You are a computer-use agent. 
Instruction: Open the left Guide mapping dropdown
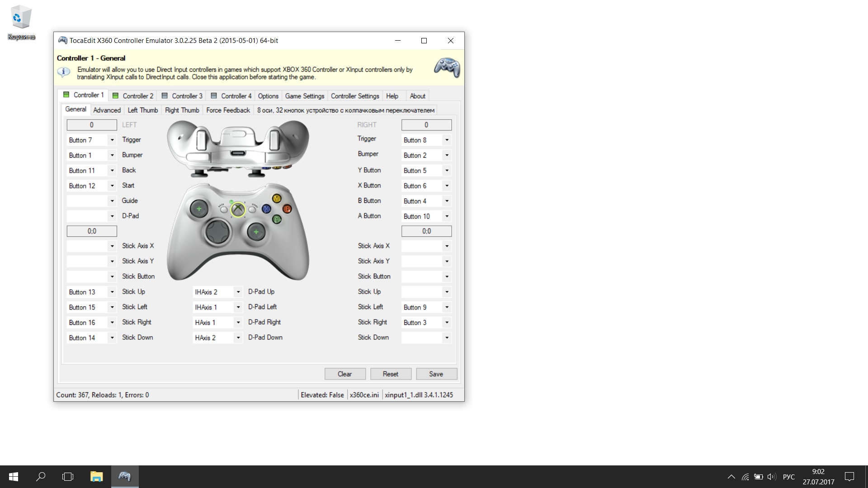pos(112,201)
